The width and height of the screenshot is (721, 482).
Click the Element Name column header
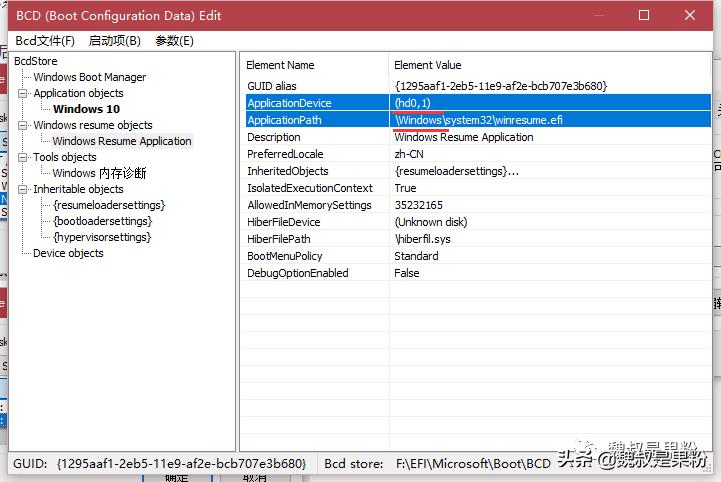[315, 65]
